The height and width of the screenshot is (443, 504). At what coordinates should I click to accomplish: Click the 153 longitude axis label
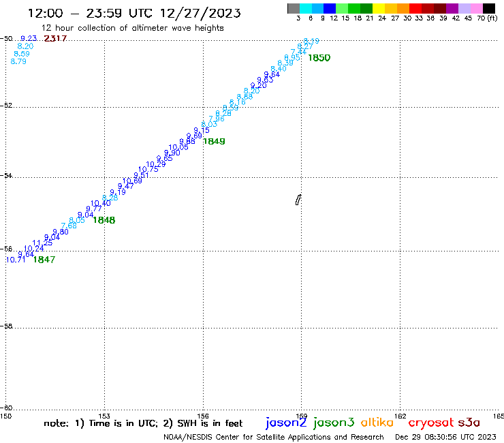[104, 416]
